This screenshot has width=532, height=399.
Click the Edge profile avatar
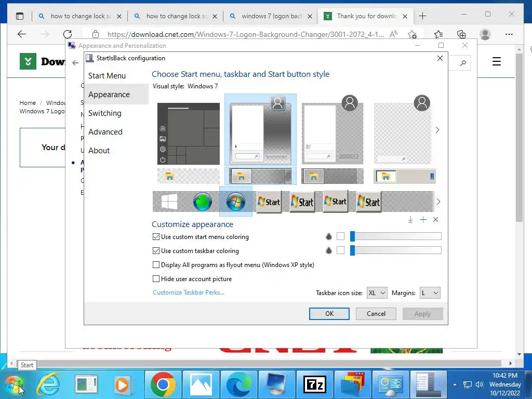(x=485, y=34)
